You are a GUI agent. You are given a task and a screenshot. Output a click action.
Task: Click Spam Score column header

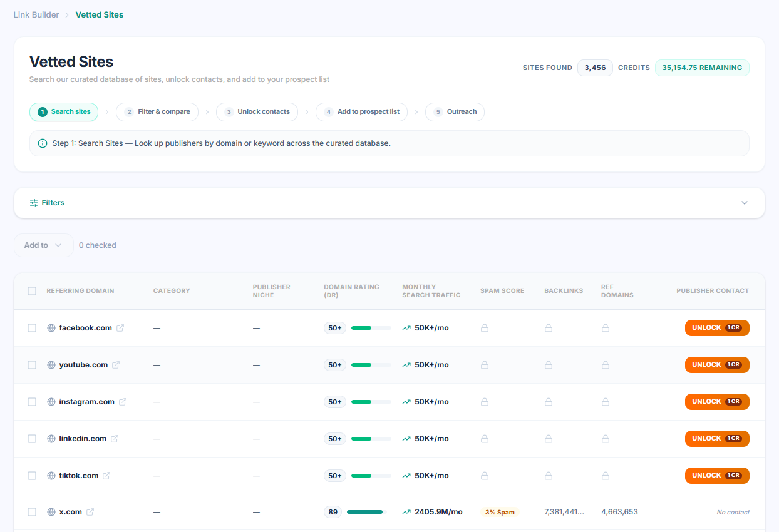click(502, 291)
